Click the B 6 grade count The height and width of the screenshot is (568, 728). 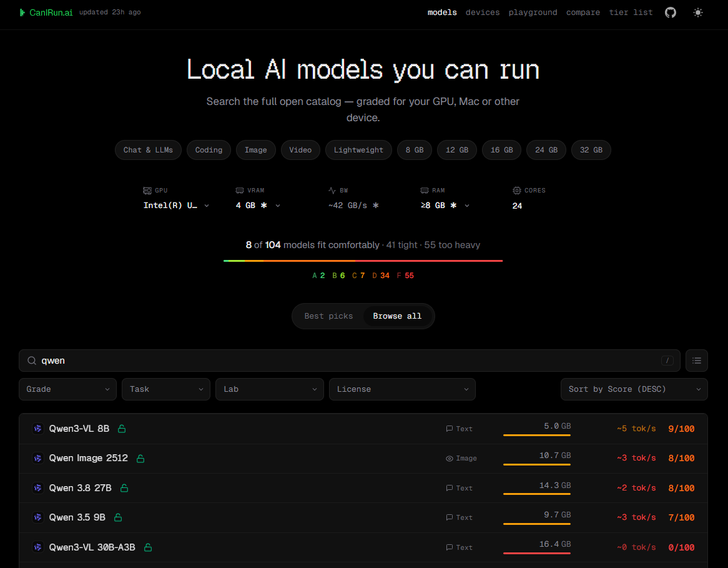coord(338,276)
